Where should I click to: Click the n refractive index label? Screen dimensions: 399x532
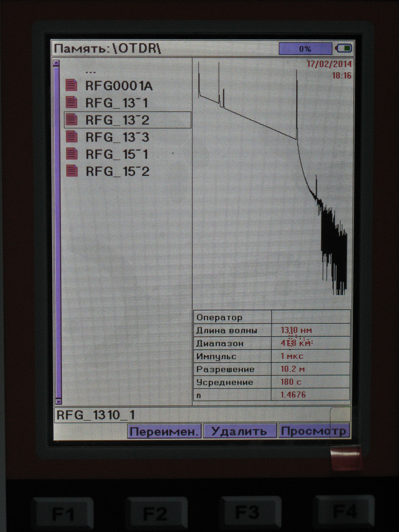coord(199,396)
